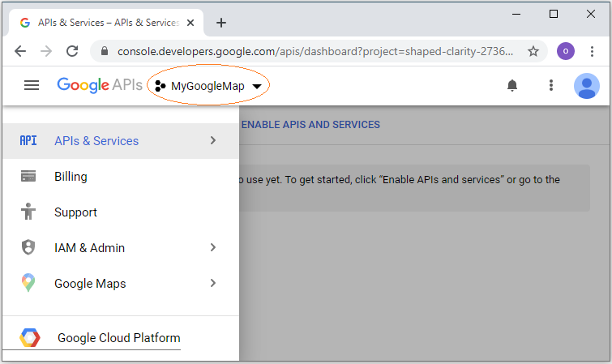Expand the APIs & Services submenu arrow

213,140
